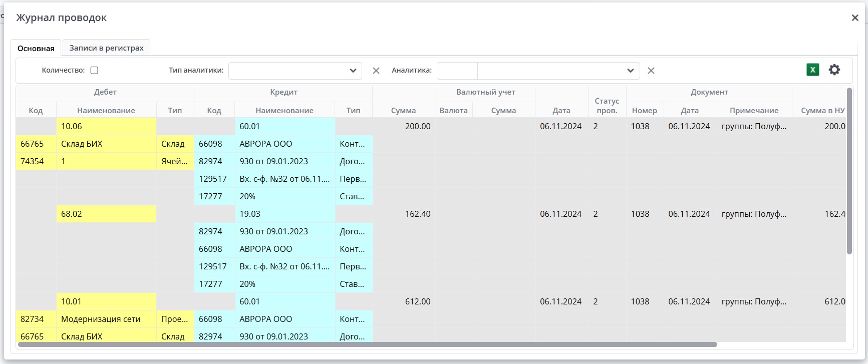Click the Модернизация сети debit cell
The height and width of the screenshot is (364, 868).
pyautogui.click(x=106, y=319)
